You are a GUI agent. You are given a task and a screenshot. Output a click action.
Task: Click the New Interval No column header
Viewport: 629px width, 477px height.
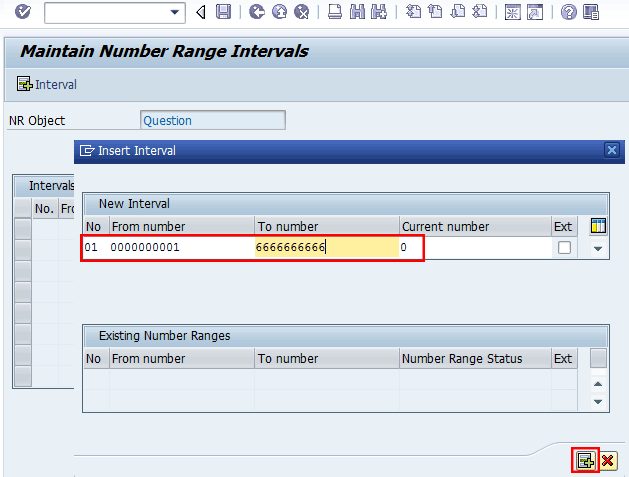click(x=96, y=227)
